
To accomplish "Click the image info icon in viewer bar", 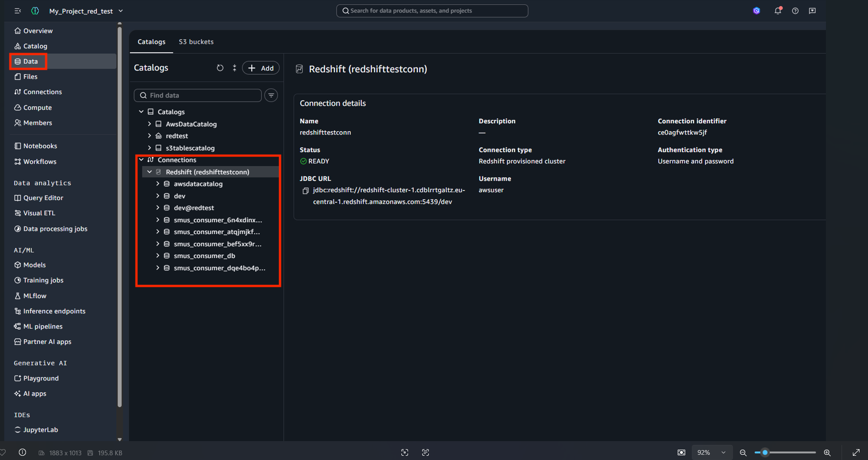I will 22,452.
